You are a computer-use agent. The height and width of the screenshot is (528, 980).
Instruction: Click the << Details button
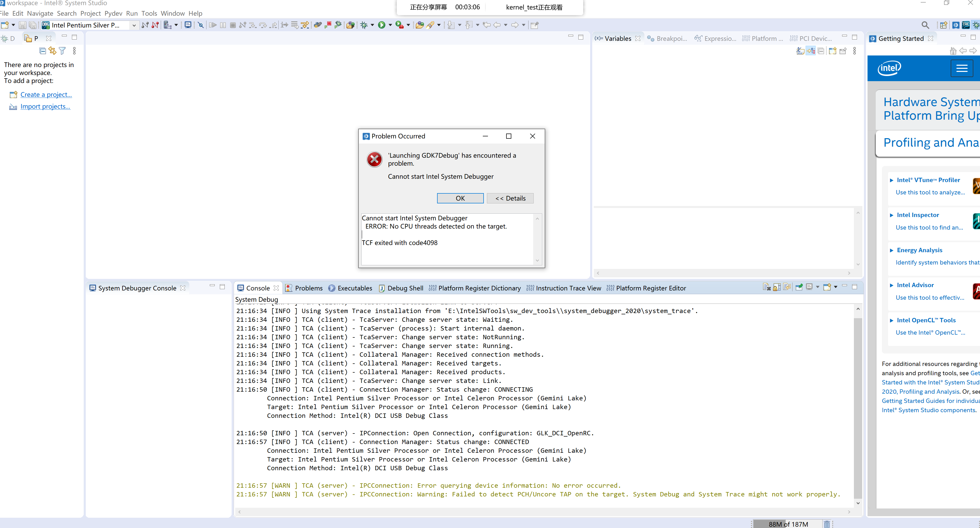point(510,198)
